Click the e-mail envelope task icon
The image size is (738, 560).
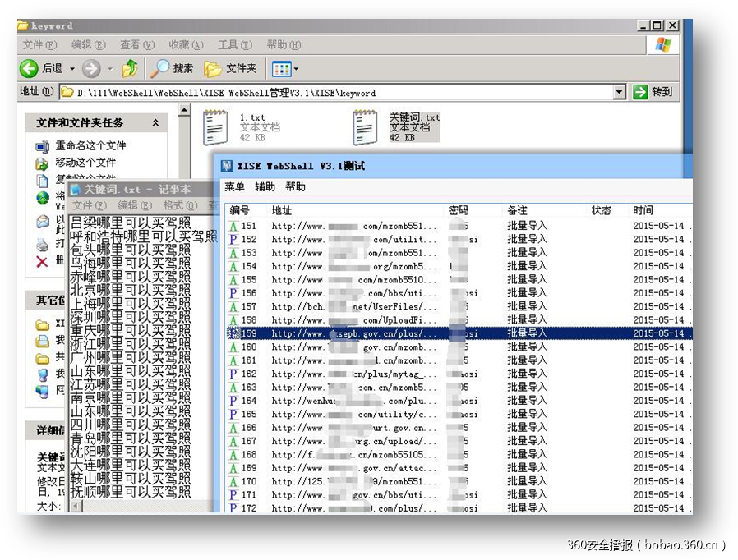[43, 222]
